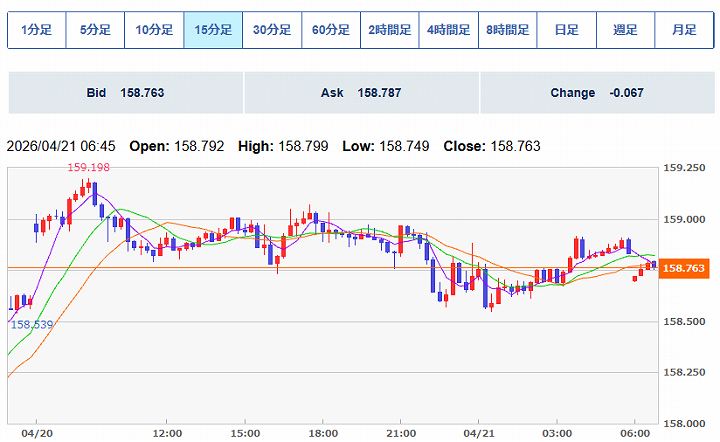Select the 5分足 chart interval
720x442 pixels.
(x=95, y=30)
